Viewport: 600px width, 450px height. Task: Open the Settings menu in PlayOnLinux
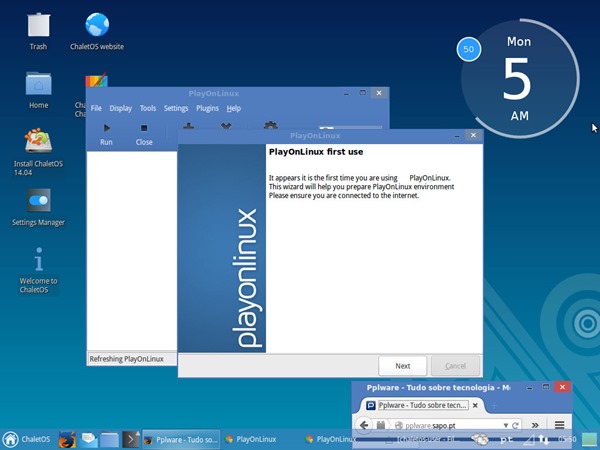click(176, 108)
